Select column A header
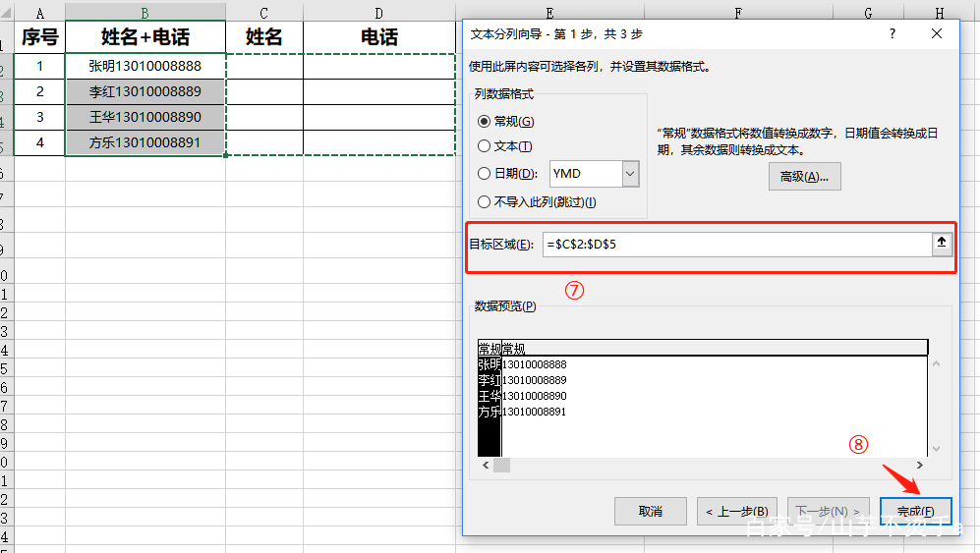 coord(40,13)
